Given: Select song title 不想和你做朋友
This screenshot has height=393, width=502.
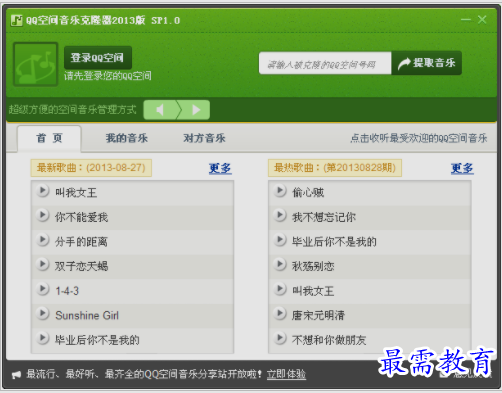Looking at the screenshot, I should [x=329, y=340].
